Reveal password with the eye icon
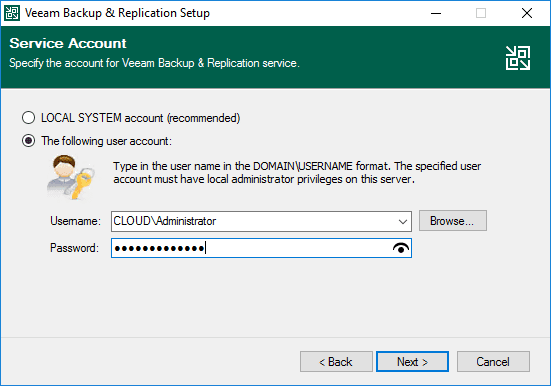Image resolution: width=551 pixels, height=386 pixels. (401, 248)
